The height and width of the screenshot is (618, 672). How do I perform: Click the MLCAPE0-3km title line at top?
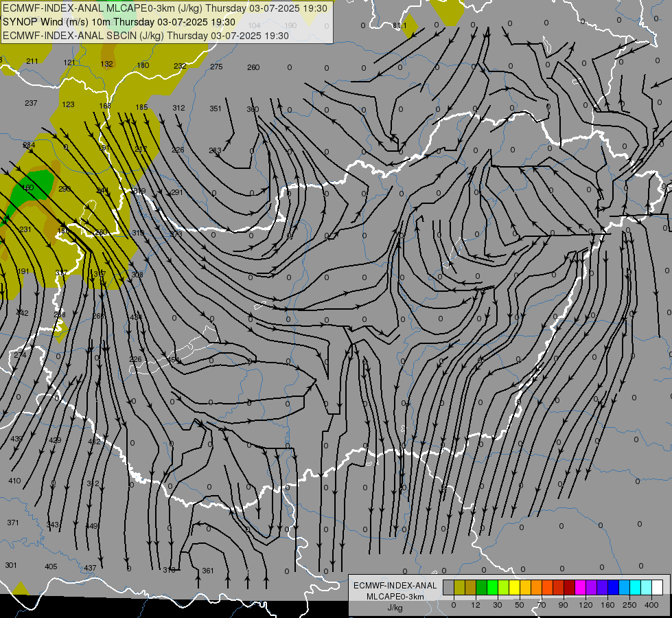[x=165, y=8]
